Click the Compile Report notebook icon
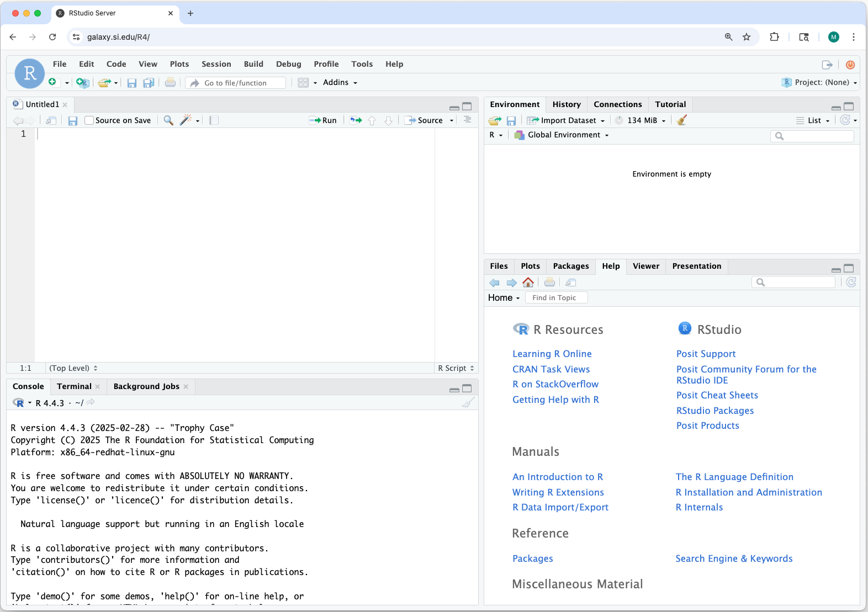868x612 pixels. click(214, 120)
